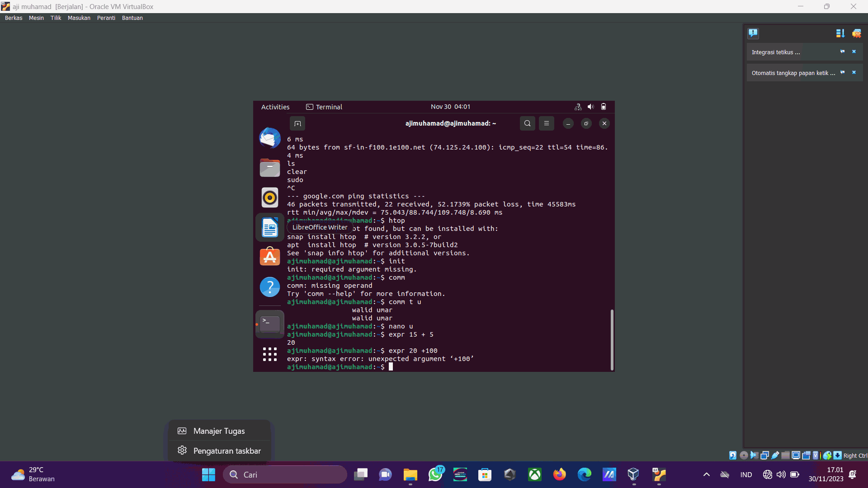Click the IND input language indicator
The image size is (868, 488).
pos(746,474)
